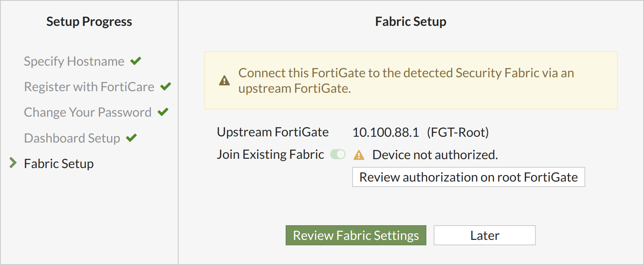This screenshot has height=265, width=644.
Task: Click the warning triangle in the yellow banner
Action: 224,81
